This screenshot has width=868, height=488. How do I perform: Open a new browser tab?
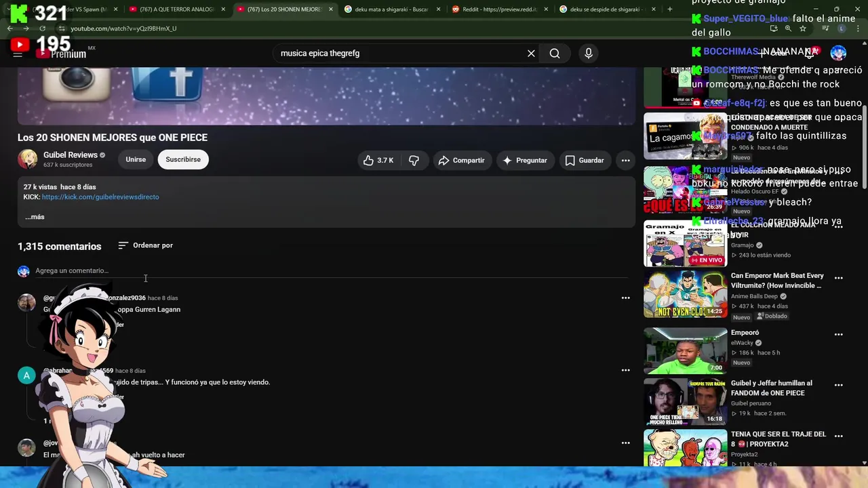click(x=670, y=9)
